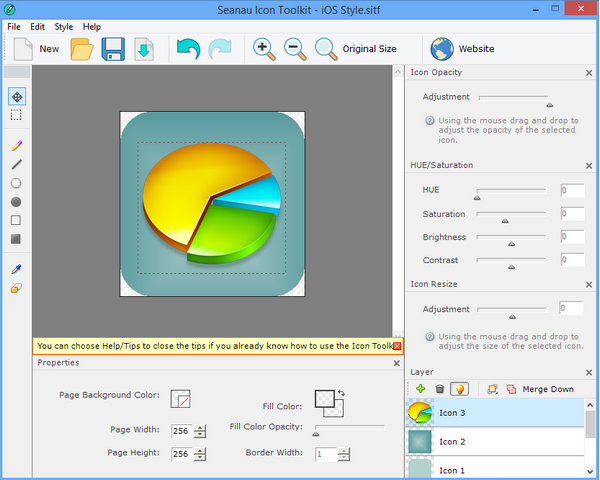Activate the color picker eyedropper
600x480 pixels.
point(16,269)
